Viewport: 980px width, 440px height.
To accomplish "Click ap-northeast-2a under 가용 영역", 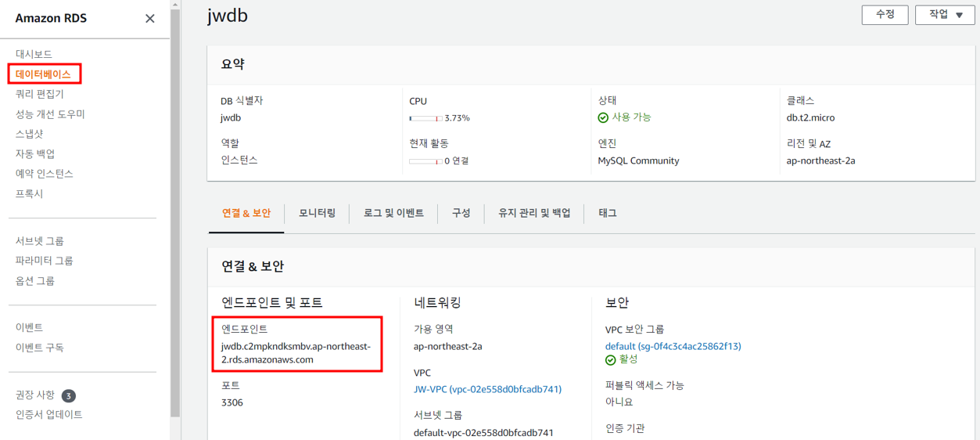I will 447,346.
